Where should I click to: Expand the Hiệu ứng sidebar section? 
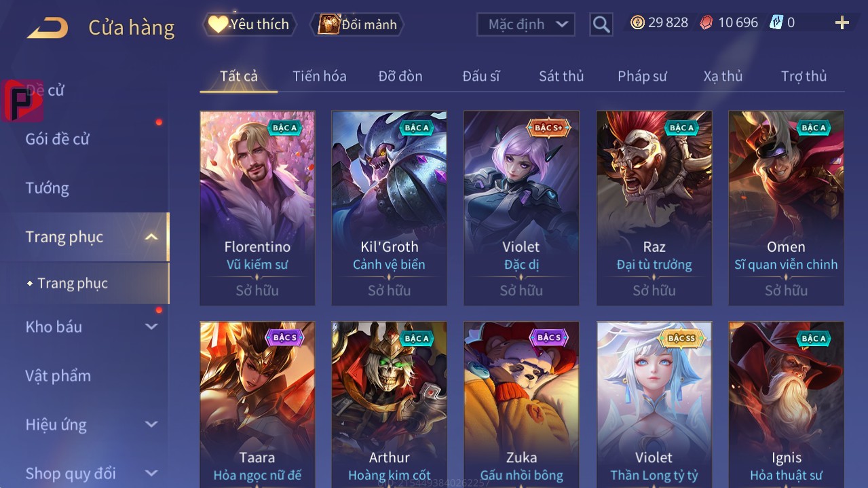tap(151, 424)
